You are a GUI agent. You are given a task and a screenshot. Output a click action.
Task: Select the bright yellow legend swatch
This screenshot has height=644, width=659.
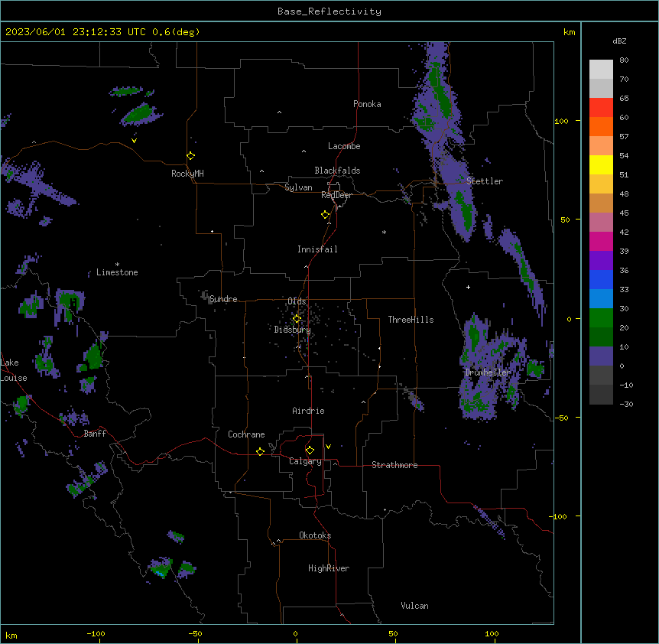point(601,164)
